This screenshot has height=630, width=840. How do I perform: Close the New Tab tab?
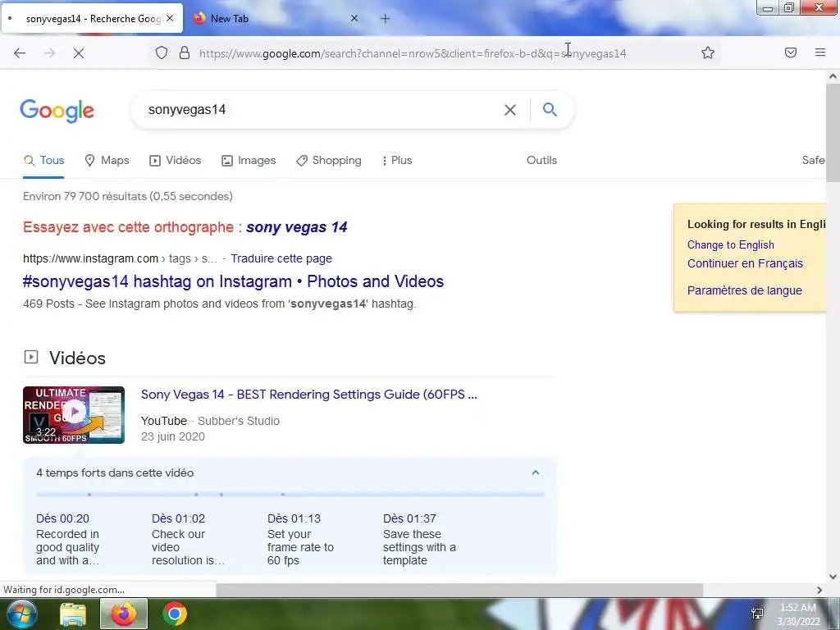[x=354, y=18]
